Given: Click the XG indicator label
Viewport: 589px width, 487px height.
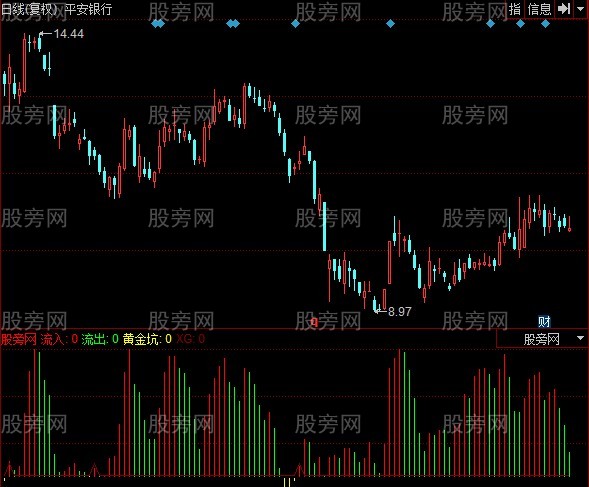Looking at the screenshot, I should pos(184,339).
